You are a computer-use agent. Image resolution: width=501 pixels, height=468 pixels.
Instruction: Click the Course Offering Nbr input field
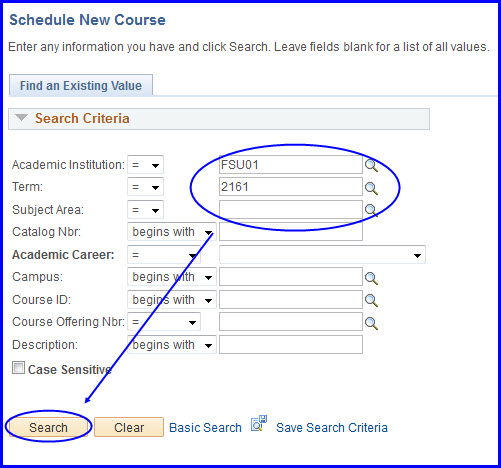(x=291, y=322)
